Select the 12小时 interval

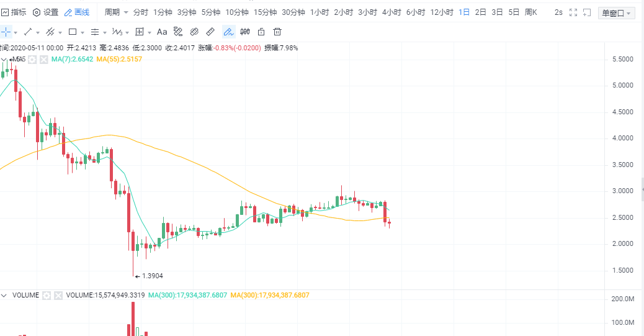(x=442, y=12)
